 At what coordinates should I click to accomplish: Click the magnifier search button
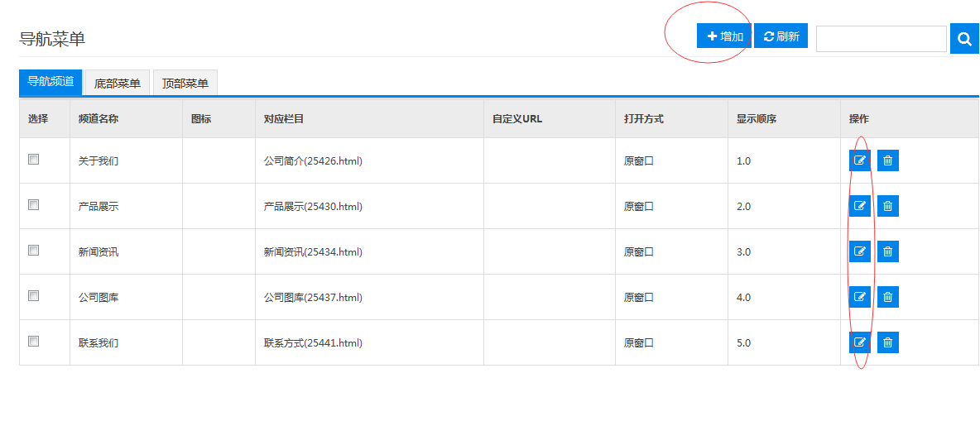(x=964, y=38)
